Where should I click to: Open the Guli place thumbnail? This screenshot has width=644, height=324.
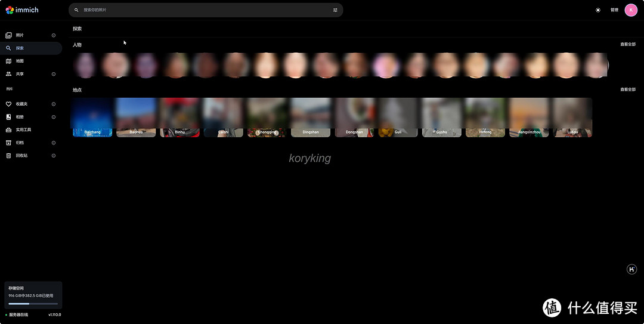click(x=398, y=117)
